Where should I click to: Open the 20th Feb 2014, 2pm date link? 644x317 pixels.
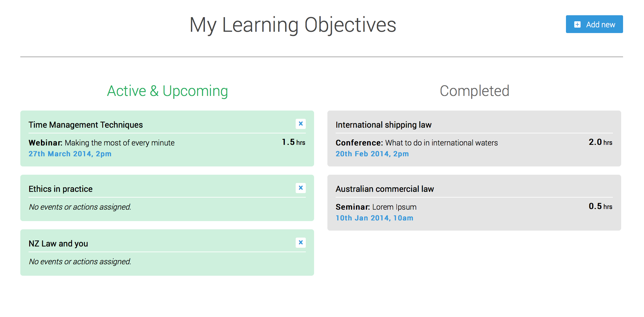coord(372,154)
